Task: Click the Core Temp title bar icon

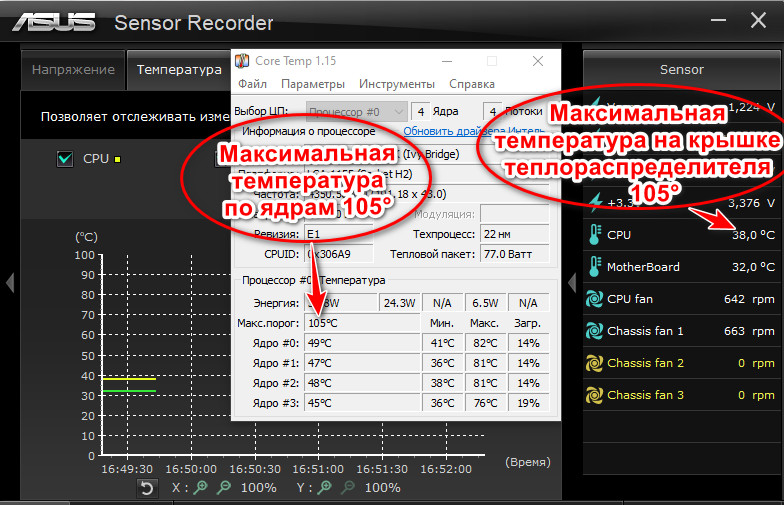Action: pyautogui.click(x=243, y=62)
